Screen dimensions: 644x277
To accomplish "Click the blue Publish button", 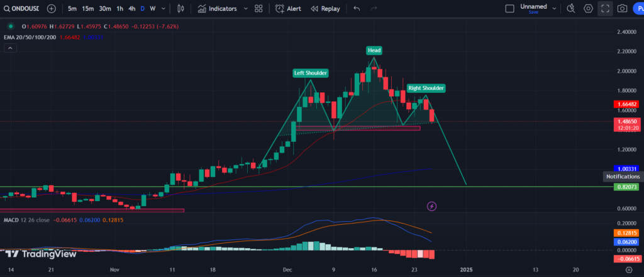I will point(639,9).
